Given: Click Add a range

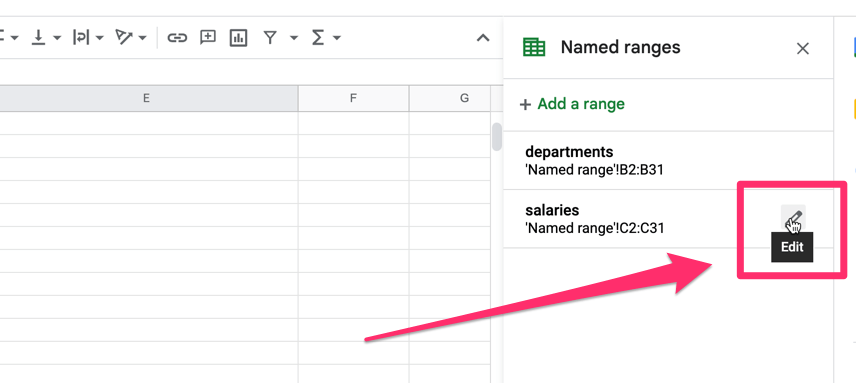Looking at the screenshot, I should [x=572, y=104].
